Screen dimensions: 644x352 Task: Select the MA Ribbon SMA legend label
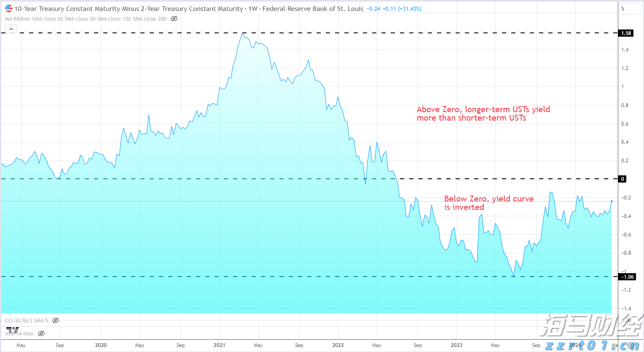86,19
